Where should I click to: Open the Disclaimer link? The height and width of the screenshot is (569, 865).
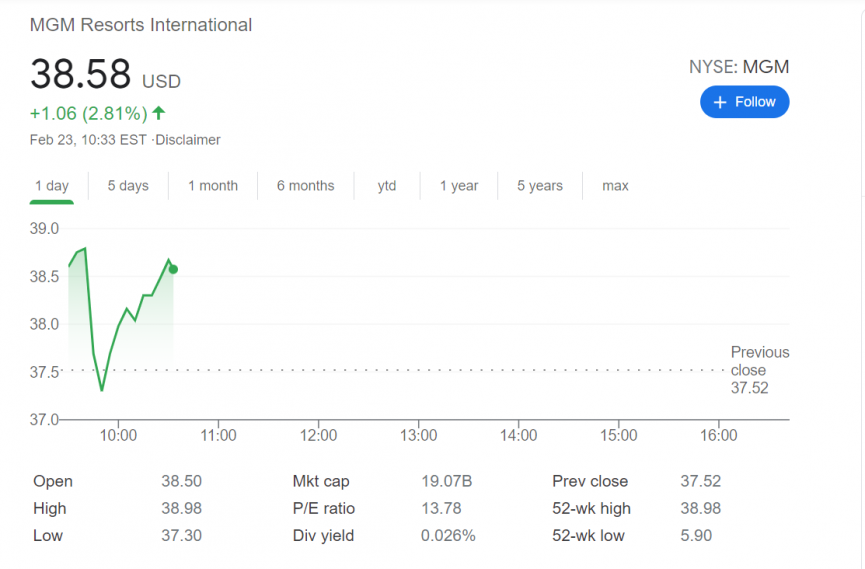(x=188, y=140)
